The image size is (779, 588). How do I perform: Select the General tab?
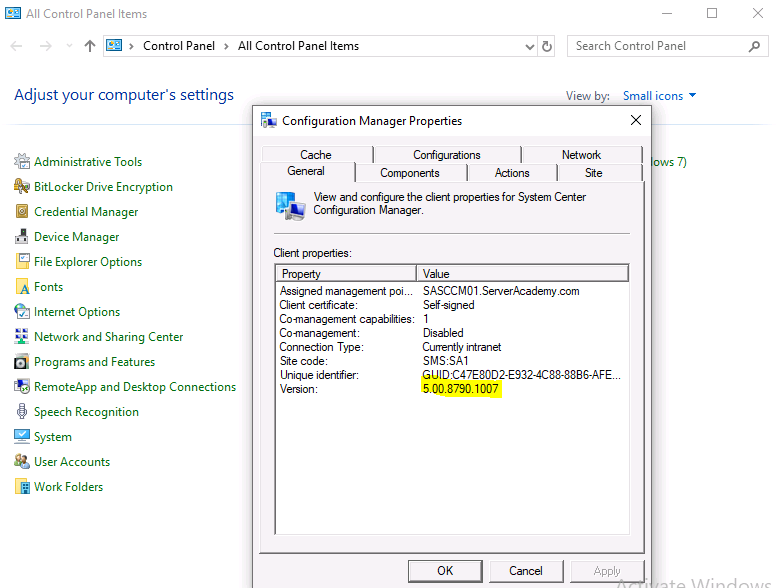click(x=306, y=171)
